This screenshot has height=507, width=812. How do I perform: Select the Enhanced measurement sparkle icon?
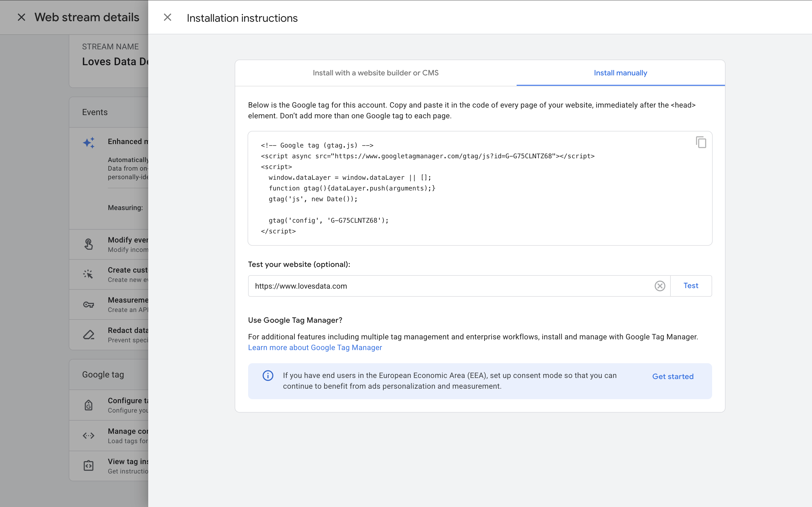click(88, 142)
